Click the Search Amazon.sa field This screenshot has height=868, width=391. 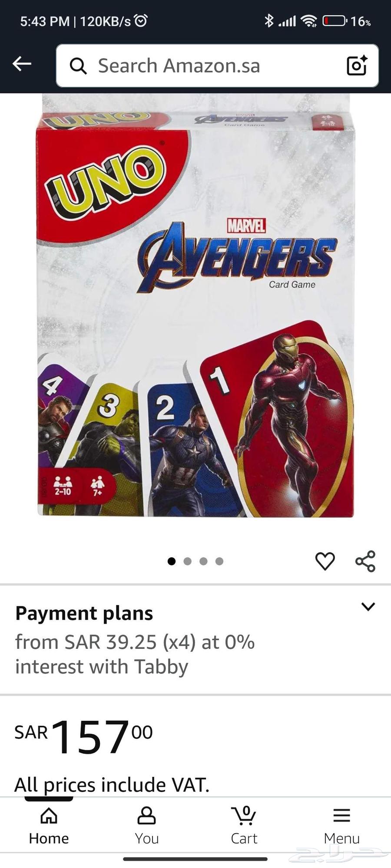[217, 66]
